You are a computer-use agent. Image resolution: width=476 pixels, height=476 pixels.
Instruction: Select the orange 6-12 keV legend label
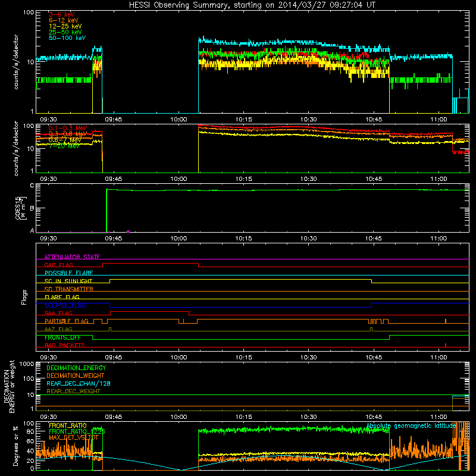[x=64, y=20]
